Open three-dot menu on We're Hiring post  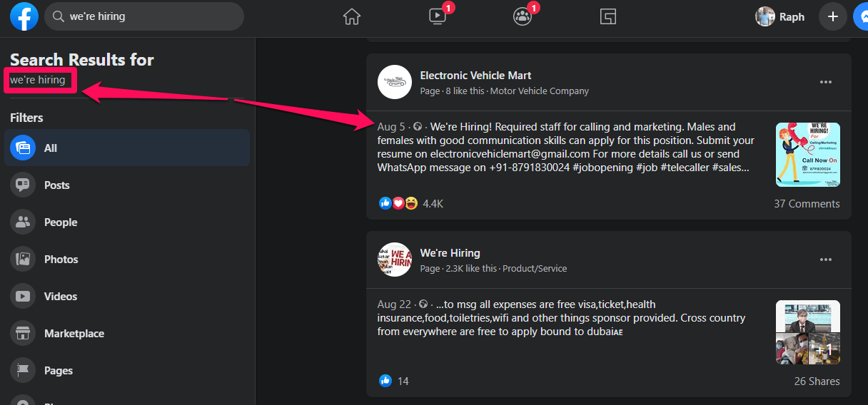pyautogui.click(x=826, y=260)
